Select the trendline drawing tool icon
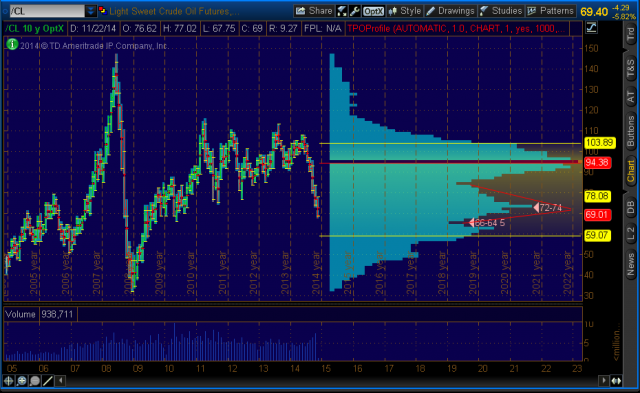 48,381
